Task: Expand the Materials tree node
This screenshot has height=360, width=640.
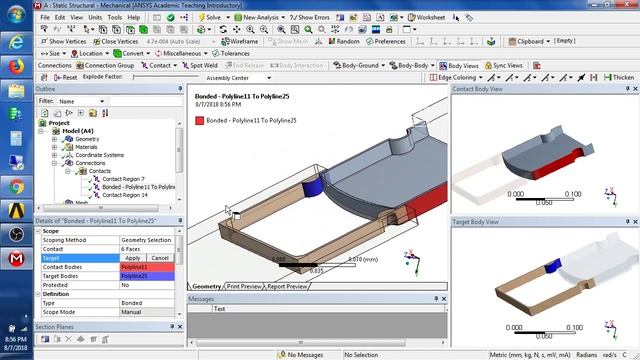Action: tap(54, 147)
